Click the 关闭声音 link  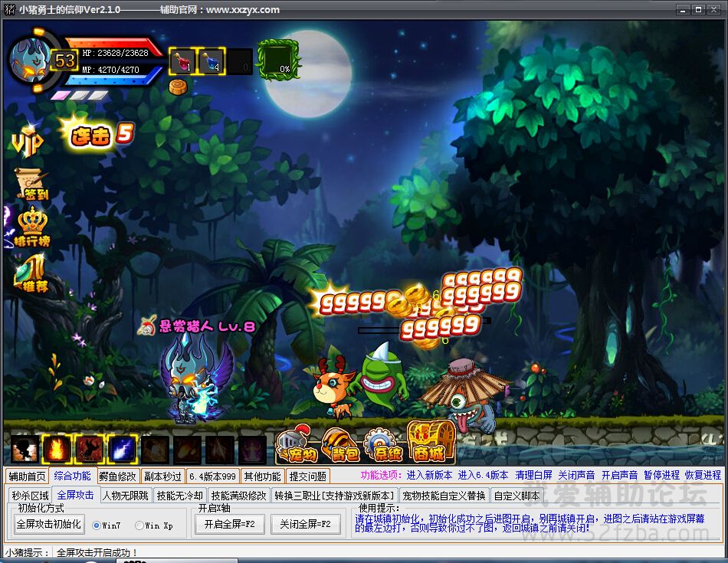tap(576, 475)
